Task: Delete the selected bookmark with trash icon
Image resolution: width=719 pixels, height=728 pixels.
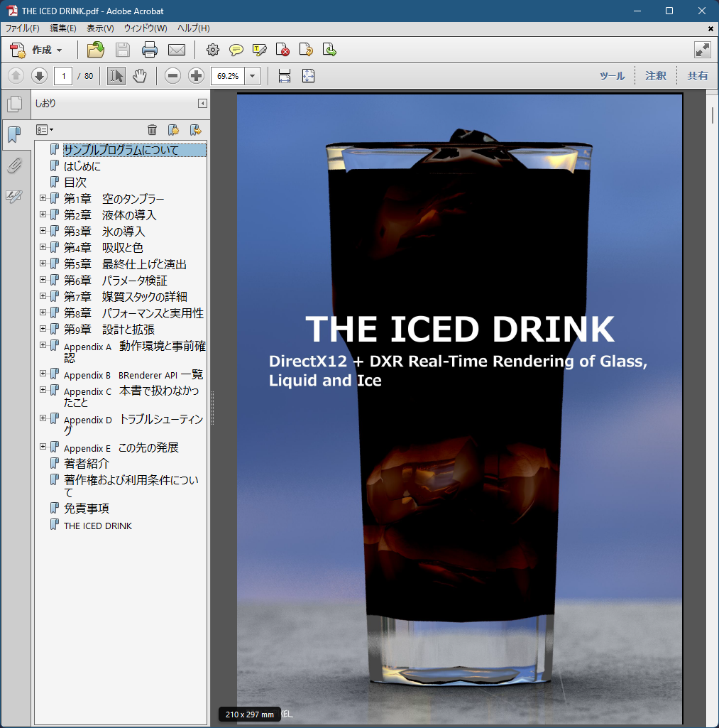Action: [152, 129]
